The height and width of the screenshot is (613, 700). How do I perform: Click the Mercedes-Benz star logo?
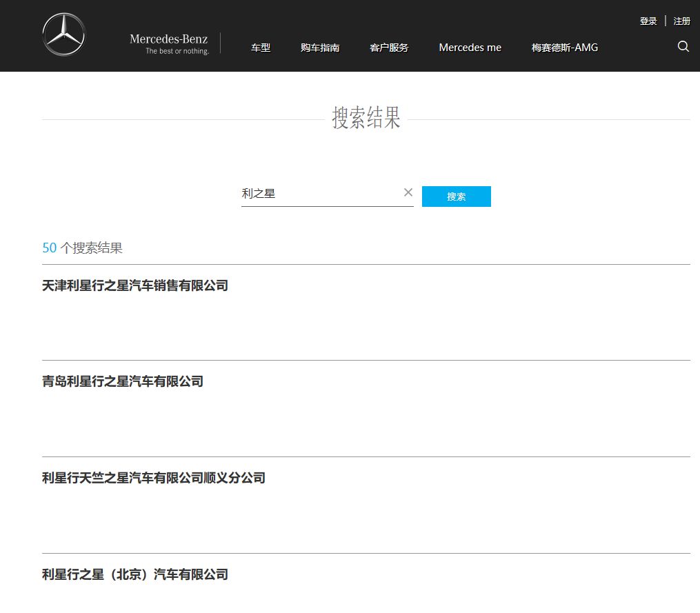coord(64,34)
